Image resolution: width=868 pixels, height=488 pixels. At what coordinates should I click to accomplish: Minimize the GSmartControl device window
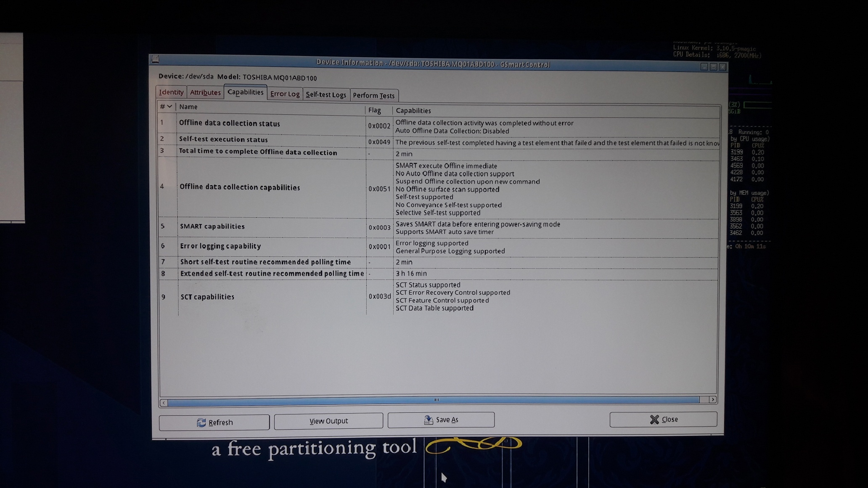[704, 67]
